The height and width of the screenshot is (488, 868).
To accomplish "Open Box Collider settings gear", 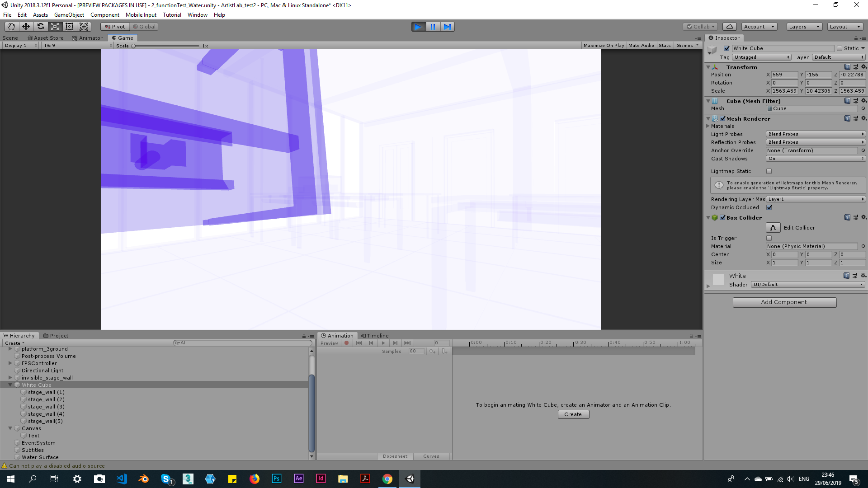I will (x=864, y=217).
